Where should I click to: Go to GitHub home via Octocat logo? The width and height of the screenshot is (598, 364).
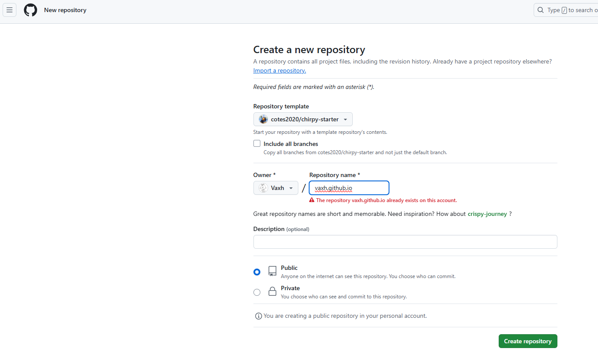30,10
